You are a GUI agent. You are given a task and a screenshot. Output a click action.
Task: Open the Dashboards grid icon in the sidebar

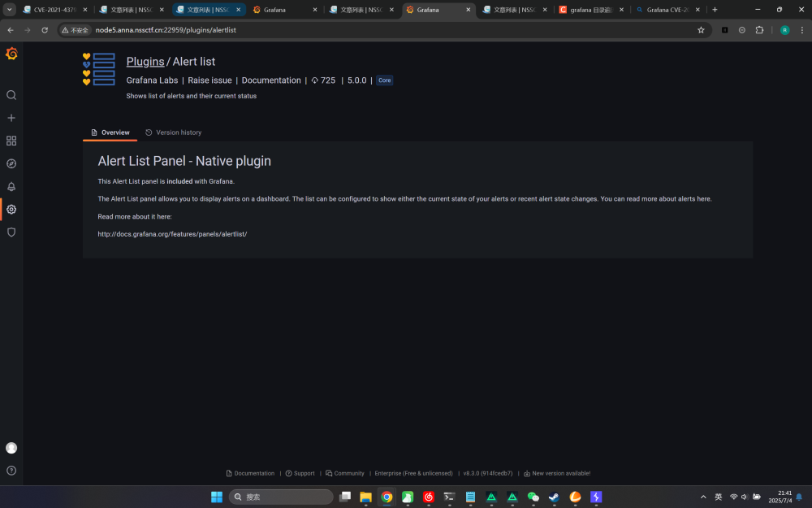[x=11, y=141]
